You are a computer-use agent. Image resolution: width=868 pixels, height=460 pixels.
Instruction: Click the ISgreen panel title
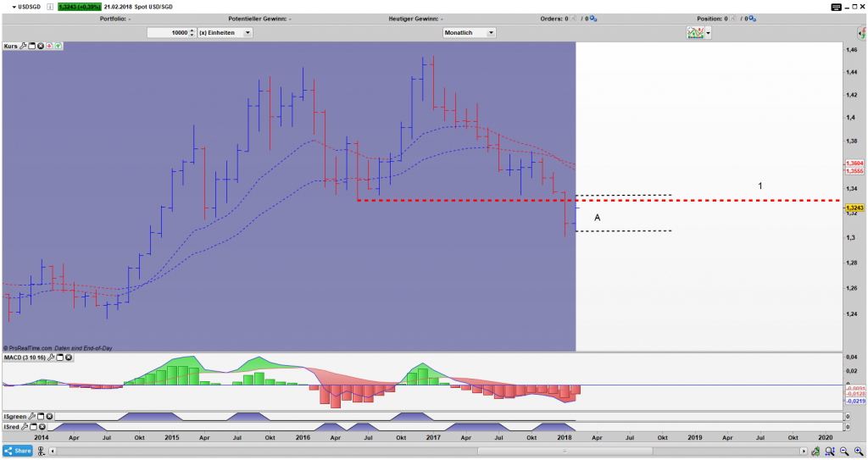tap(15, 416)
